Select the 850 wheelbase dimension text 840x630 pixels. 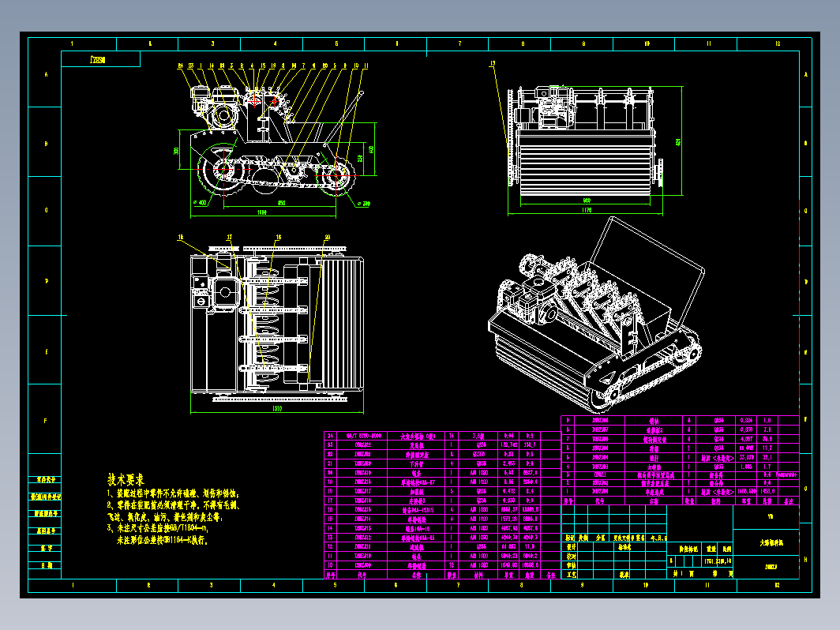tap(281, 202)
